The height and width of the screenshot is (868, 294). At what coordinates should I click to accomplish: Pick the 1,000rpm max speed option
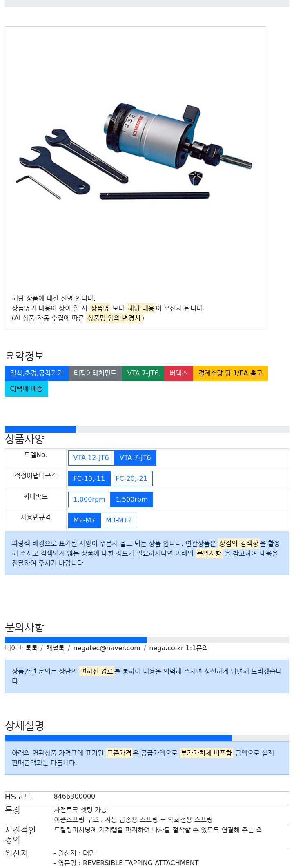tap(89, 500)
